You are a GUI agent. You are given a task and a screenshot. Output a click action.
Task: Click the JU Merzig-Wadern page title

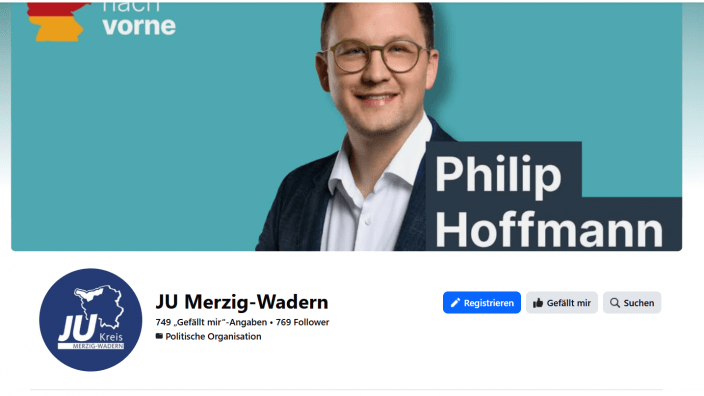242,302
